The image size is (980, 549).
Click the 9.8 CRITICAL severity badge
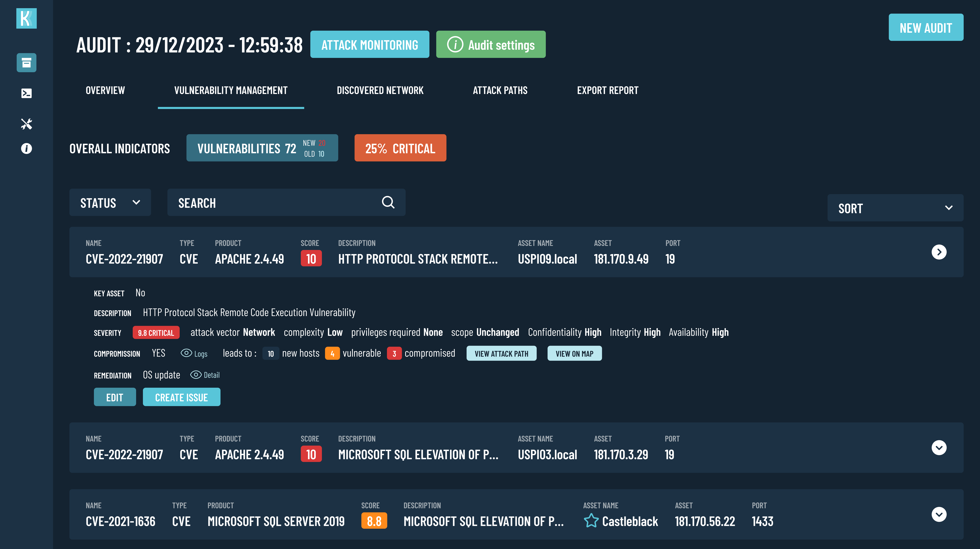[156, 332]
